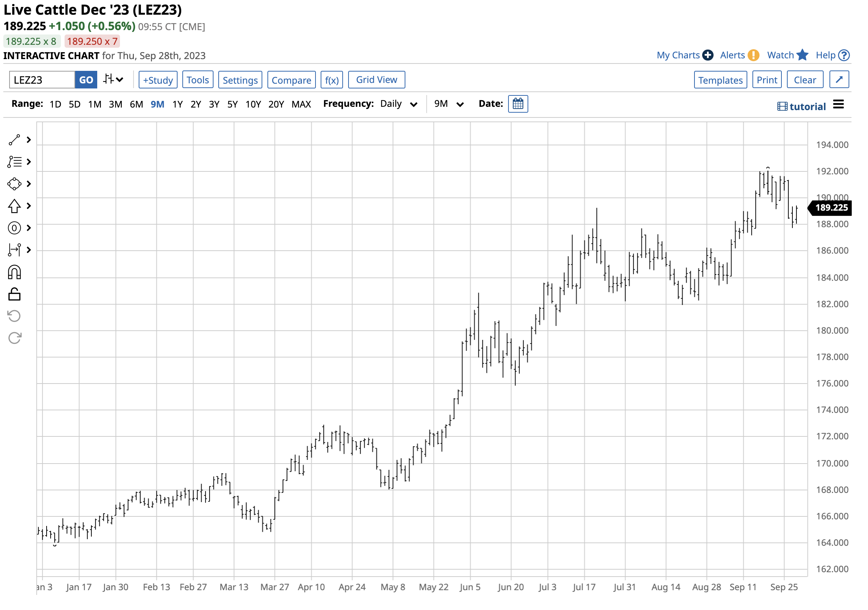Enable the magnet snap tool
Image resolution: width=868 pixels, height=610 pixels.
click(x=14, y=272)
